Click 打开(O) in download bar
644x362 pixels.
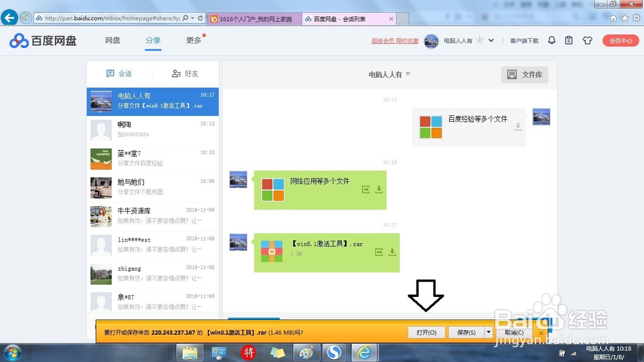(x=426, y=332)
